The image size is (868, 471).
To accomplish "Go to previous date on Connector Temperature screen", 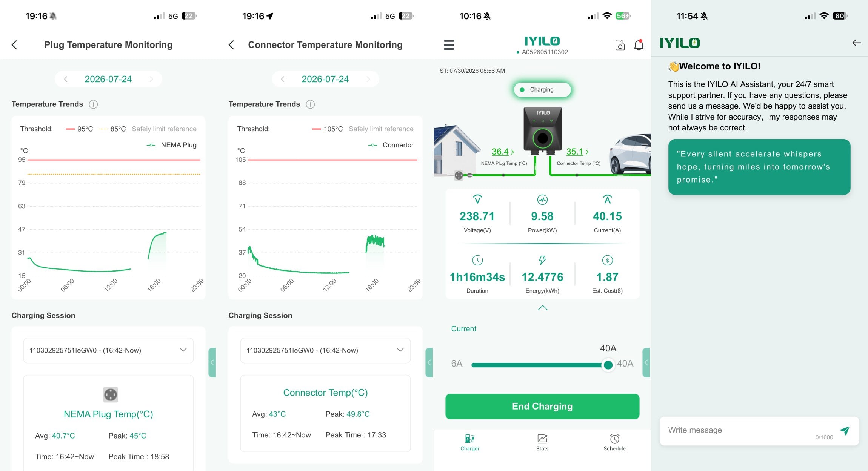I will point(283,79).
